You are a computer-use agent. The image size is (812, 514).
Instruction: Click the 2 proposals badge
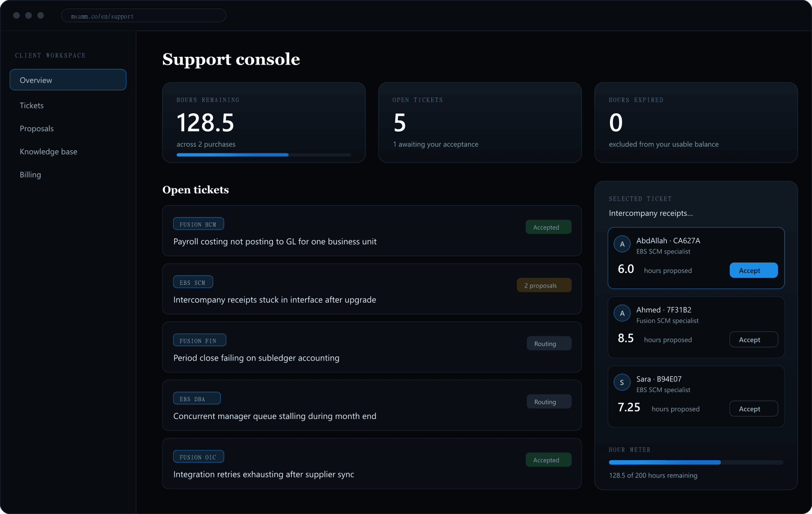tap(544, 285)
